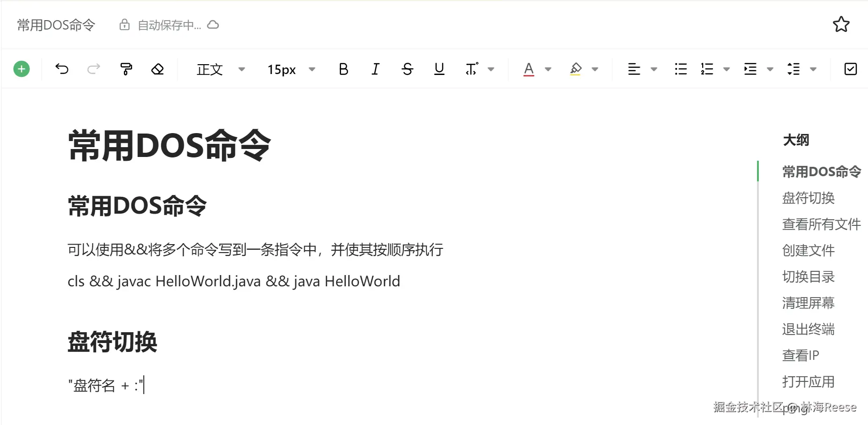Place cursor in the "盘符名 + :" line
Screen dimensions: 868x425
pyautogui.click(x=106, y=385)
